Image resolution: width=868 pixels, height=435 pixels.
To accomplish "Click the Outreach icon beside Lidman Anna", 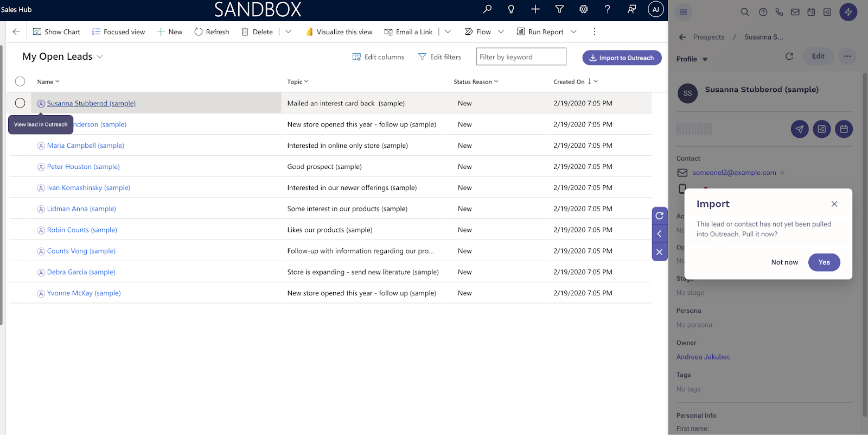I will [x=41, y=209].
